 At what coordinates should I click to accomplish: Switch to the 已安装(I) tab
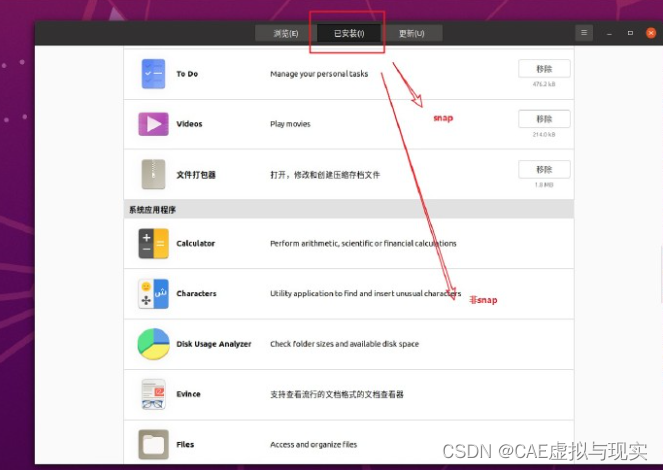(349, 33)
